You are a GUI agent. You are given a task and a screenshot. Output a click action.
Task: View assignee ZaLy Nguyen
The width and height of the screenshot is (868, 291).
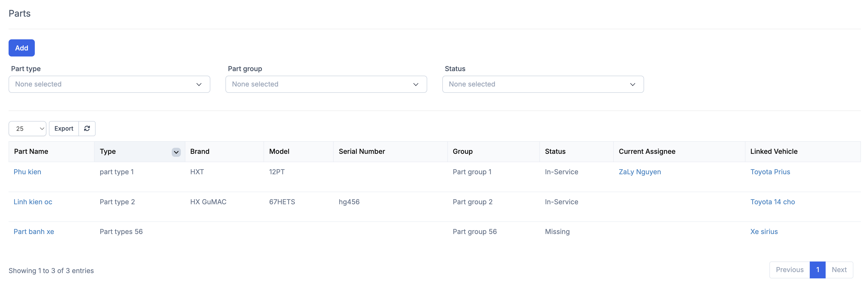click(640, 172)
